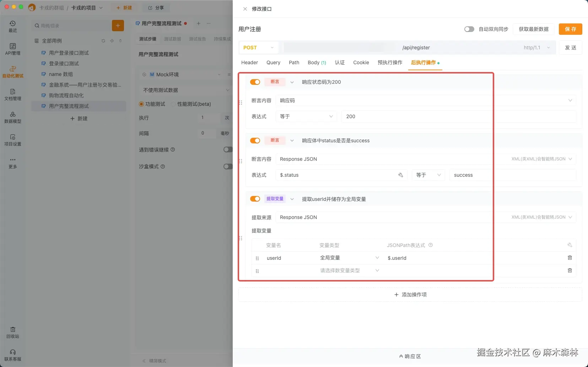The image size is (588, 367).
Task: Click the 更多 (more) sidebar icon
Action: pos(13,163)
